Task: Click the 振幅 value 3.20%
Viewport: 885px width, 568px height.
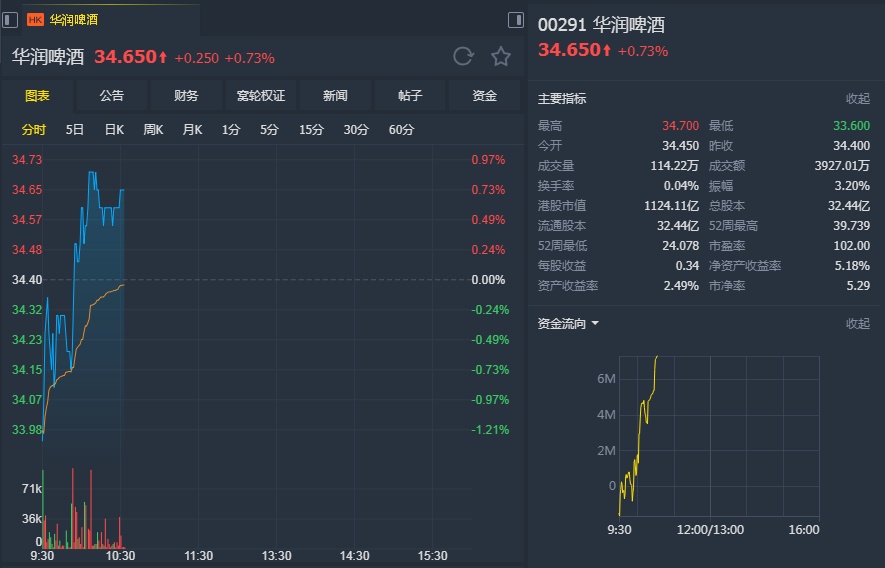Action: click(x=852, y=186)
